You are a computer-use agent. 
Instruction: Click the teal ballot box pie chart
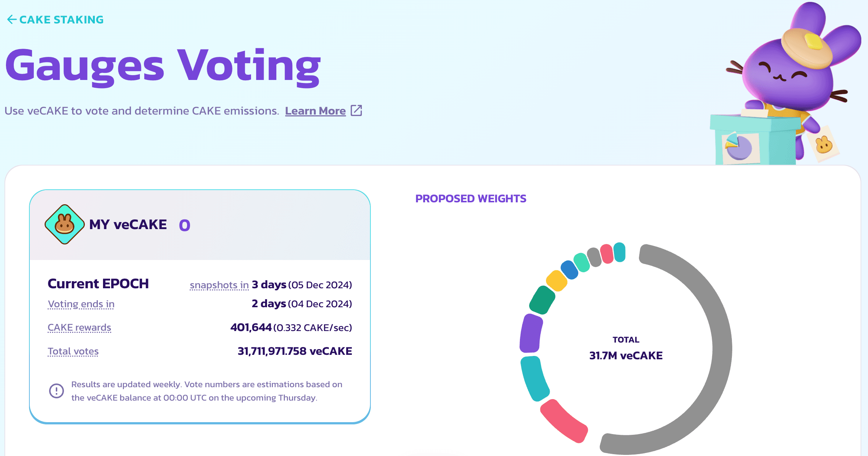coord(739,148)
